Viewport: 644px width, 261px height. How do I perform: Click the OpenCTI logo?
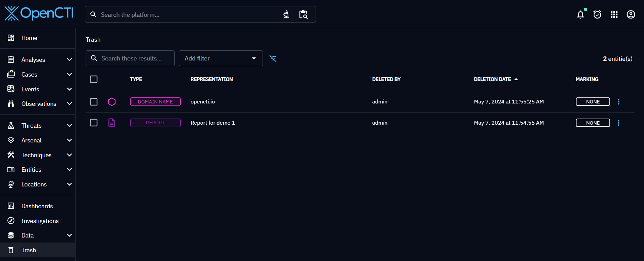(39, 13)
